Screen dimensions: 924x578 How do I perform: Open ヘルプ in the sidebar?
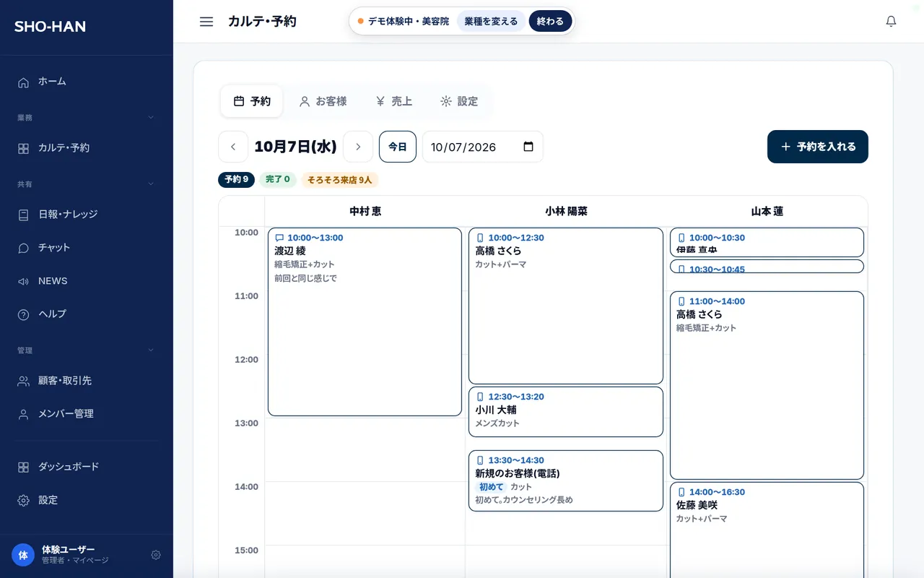coord(87,314)
